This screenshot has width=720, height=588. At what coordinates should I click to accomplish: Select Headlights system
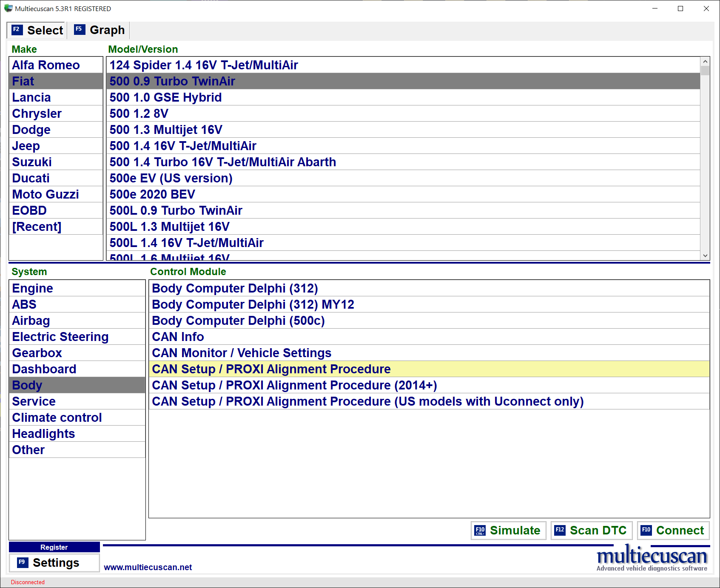(x=77, y=434)
